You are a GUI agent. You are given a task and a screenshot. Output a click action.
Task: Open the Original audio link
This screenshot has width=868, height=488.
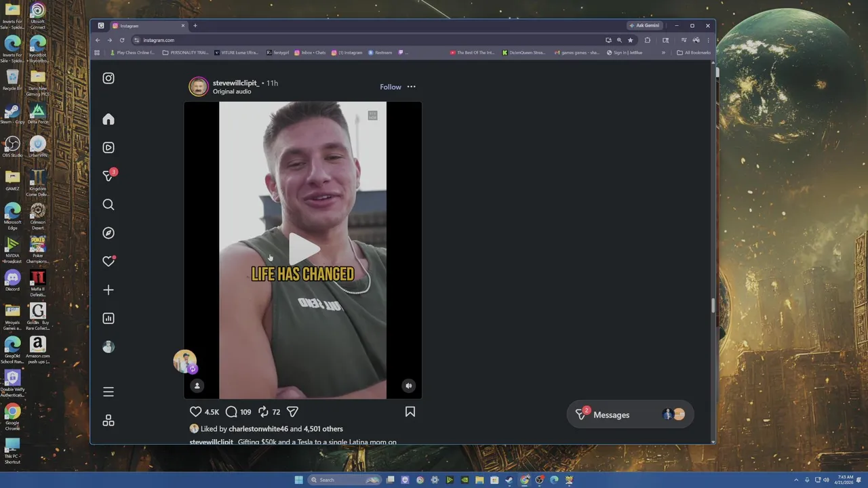(232, 91)
